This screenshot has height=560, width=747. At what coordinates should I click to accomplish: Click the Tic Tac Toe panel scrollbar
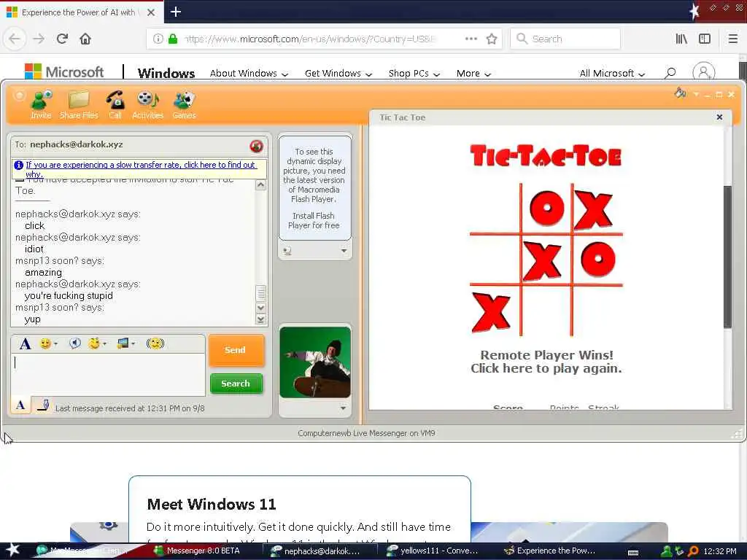727,257
